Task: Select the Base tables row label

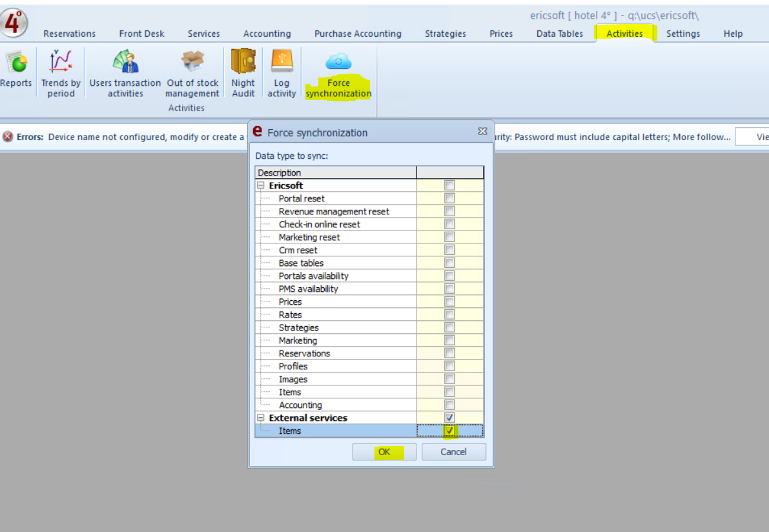Action: click(x=301, y=263)
